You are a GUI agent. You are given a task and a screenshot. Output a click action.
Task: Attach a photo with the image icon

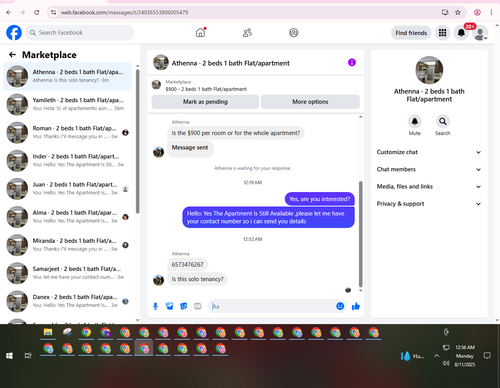point(169,306)
